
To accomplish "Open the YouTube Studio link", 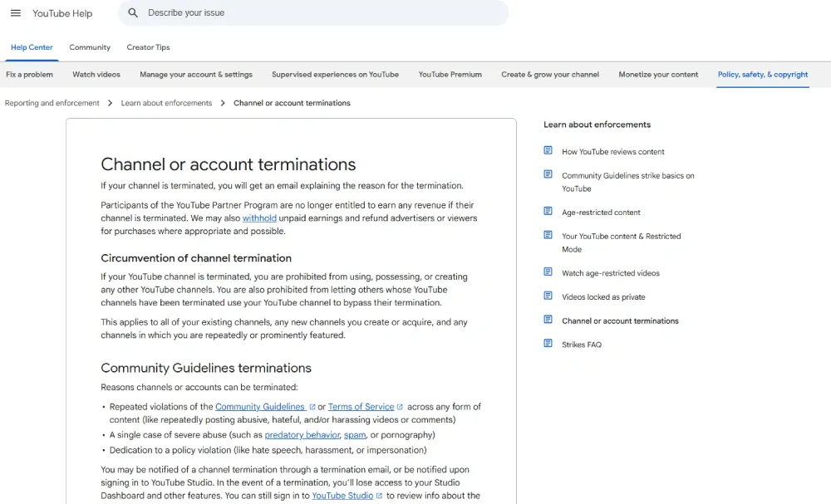I will point(342,496).
